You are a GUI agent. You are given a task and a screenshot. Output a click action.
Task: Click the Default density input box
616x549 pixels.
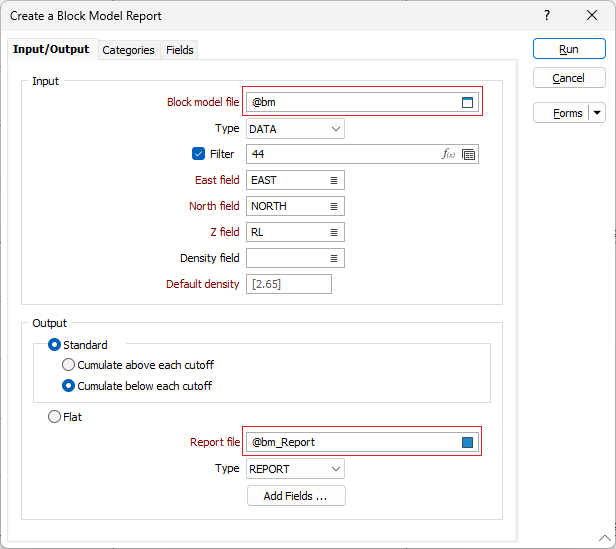coord(288,284)
